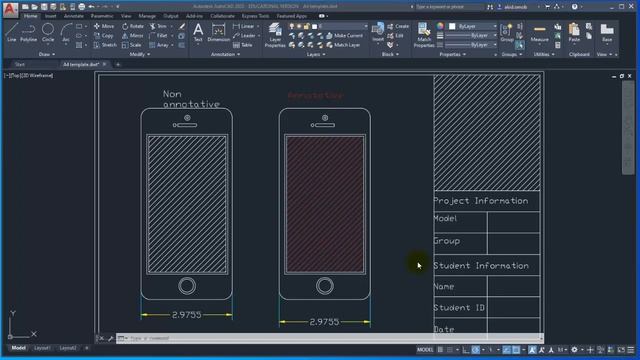The height and width of the screenshot is (360, 640).
Task: Click the Trim tool
Action: (158, 26)
